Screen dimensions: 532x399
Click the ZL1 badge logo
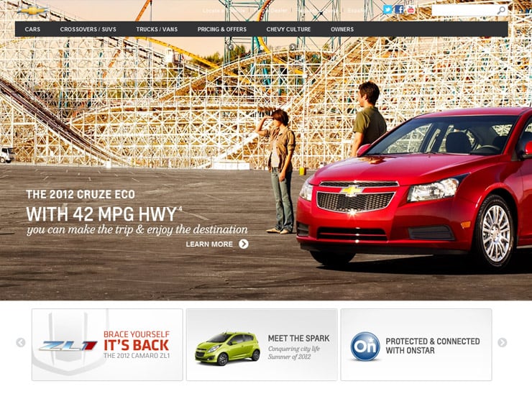(x=68, y=346)
